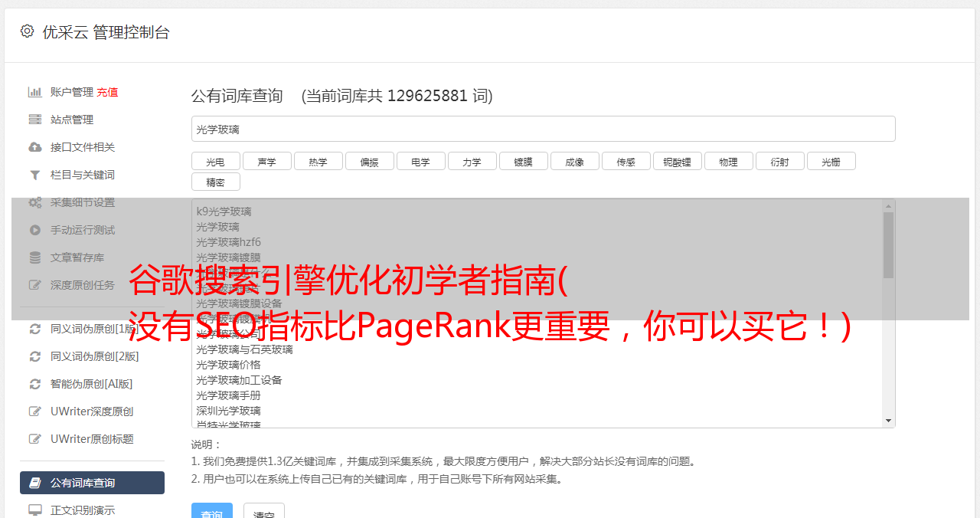Image resolution: width=980 pixels, height=518 pixels.
Task: Click the results list scrollbar down arrow
Action: click(888, 421)
